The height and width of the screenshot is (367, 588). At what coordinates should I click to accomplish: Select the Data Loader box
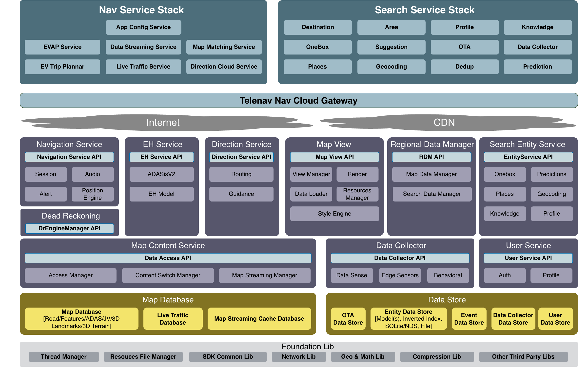(x=311, y=194)
